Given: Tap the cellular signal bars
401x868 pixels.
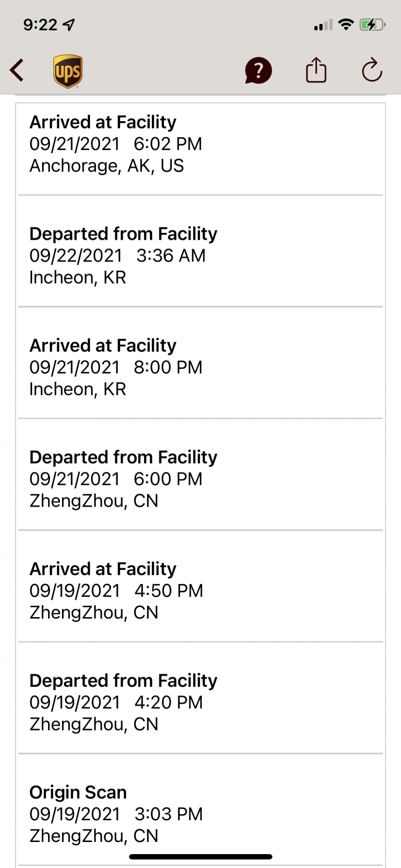Looking at the screenshot, I should click(x=323, y=25).
